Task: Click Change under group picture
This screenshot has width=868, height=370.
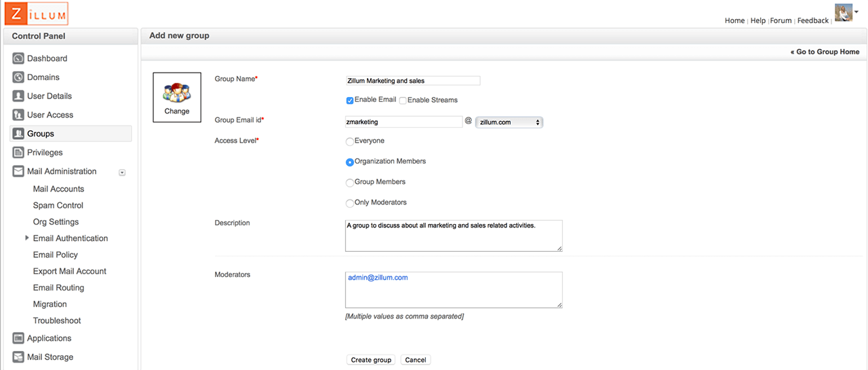Action: (x=177, y=111)
